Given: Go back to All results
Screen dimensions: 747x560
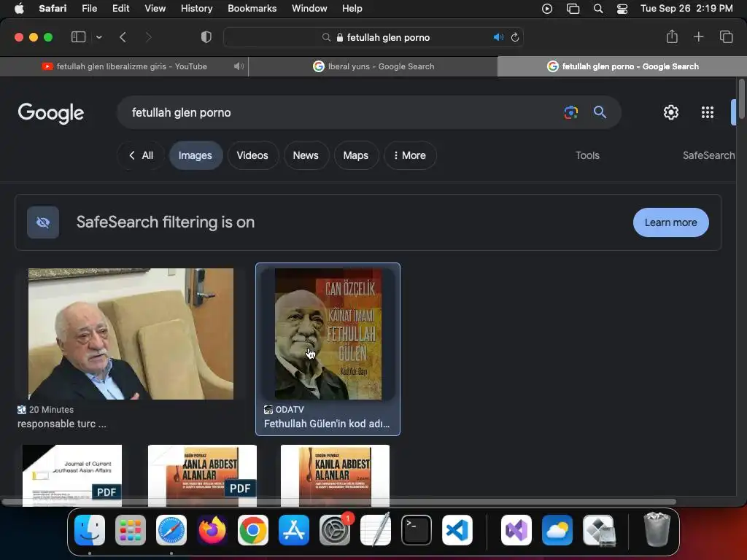Looking at the screenshot, I should 141,155.
